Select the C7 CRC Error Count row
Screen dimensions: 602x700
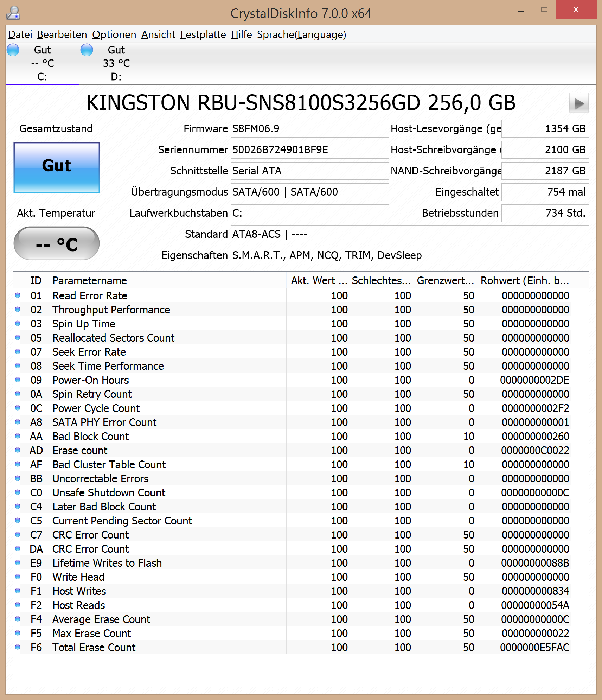[292, 535]
